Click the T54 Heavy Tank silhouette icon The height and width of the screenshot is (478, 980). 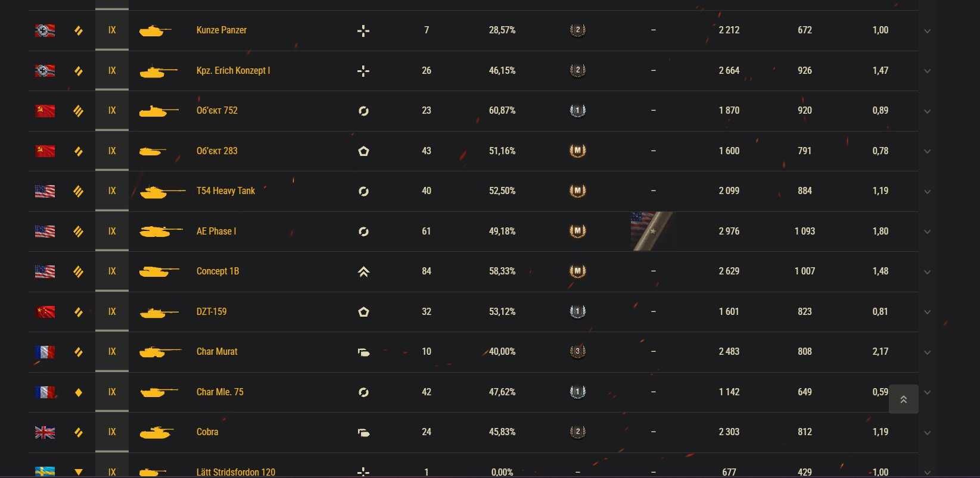pos(162,191)
